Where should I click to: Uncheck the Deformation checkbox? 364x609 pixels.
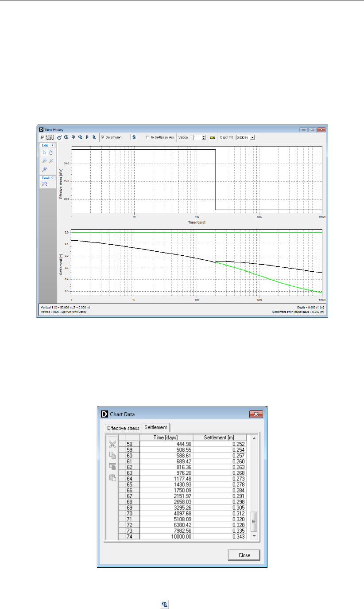coord(103,137)
